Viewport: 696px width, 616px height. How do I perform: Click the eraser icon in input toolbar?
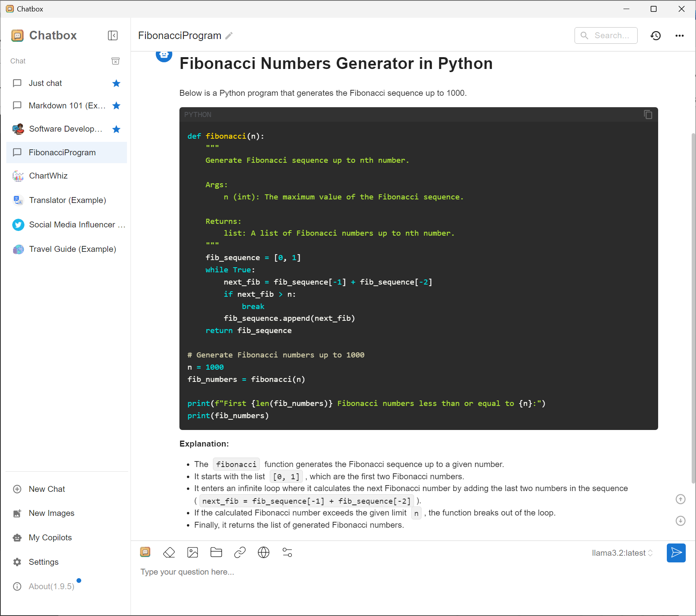coord(169,553)
